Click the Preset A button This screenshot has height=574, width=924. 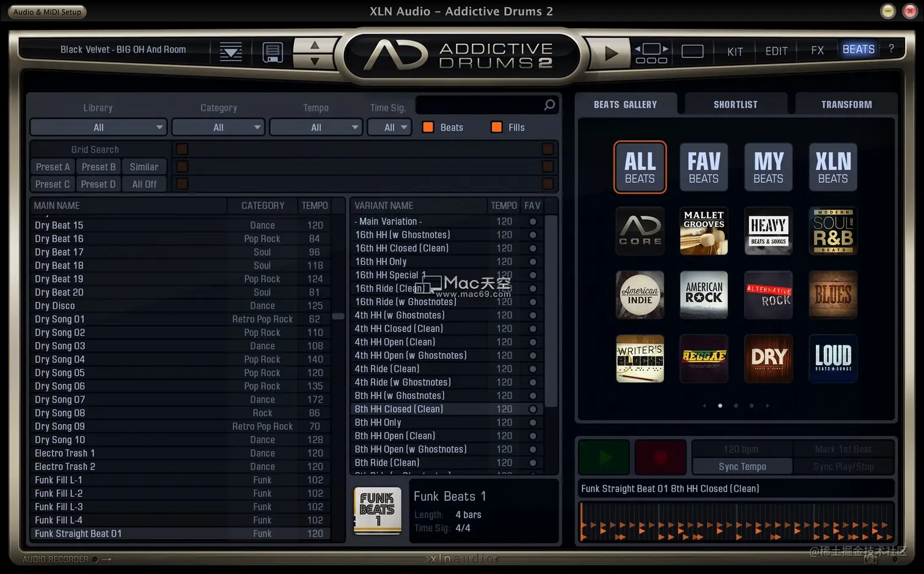tap(53, 167)
